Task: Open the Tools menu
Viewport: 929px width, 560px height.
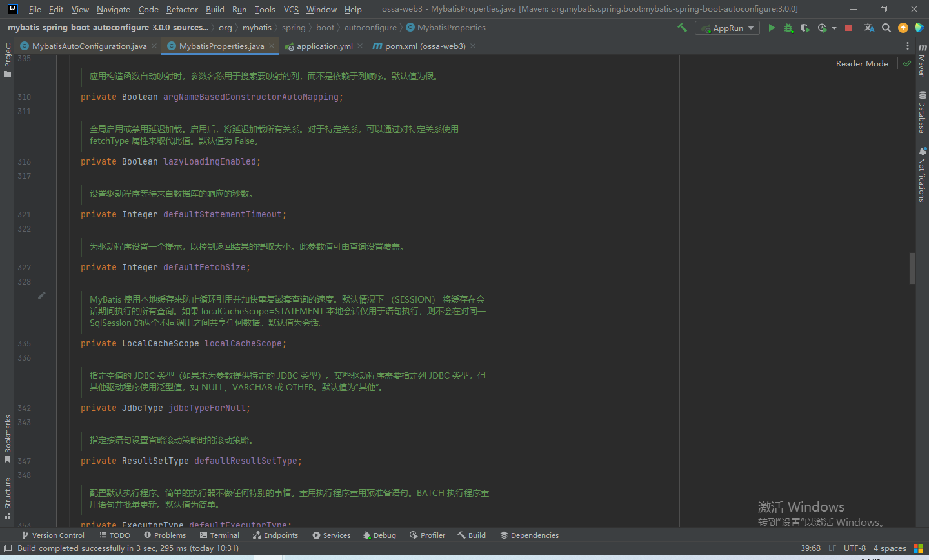Action: click(x=265, y=9)
